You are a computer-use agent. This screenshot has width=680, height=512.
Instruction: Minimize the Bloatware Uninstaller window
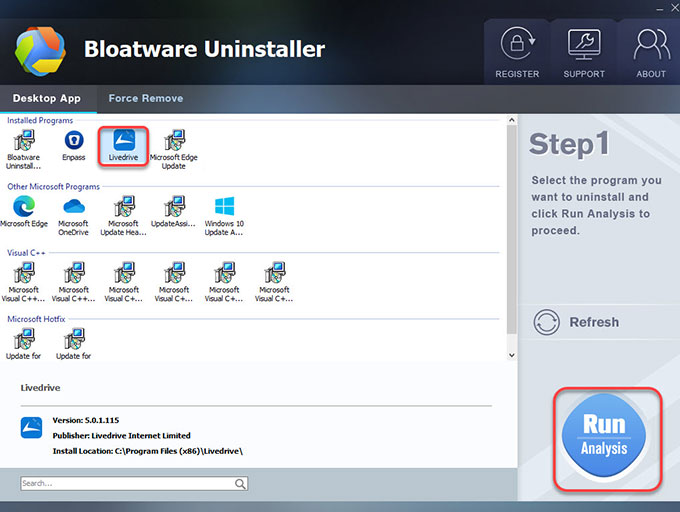(x=660, y=8)
